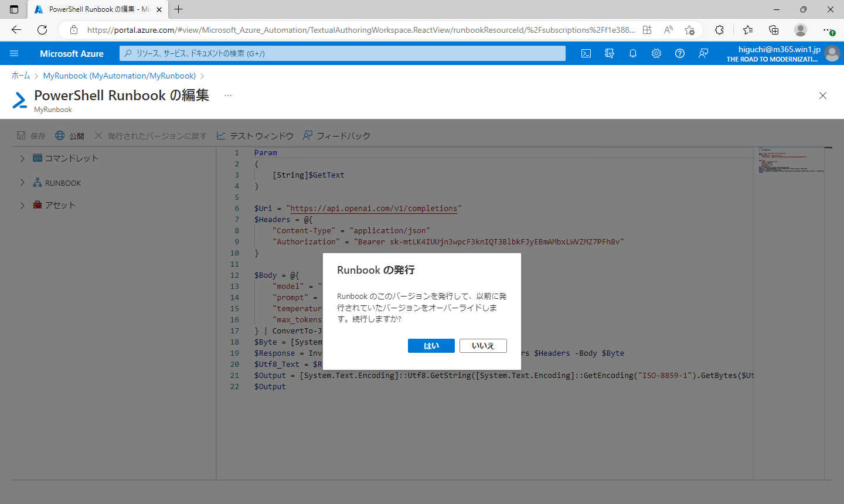
Task: Go to Microsoft Azure home logo
Action: [72, 53]
